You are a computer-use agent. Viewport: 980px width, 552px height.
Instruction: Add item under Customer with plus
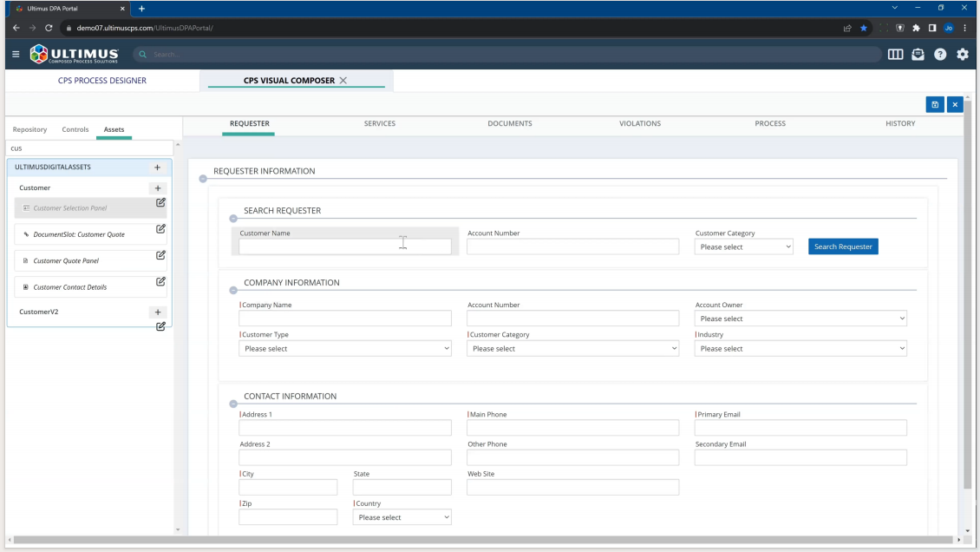158,188
